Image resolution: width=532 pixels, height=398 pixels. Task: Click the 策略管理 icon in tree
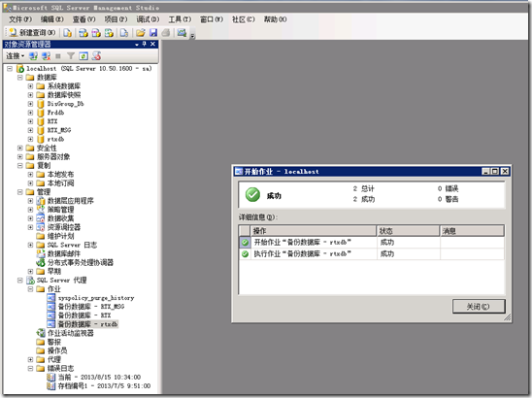(41, 210)
